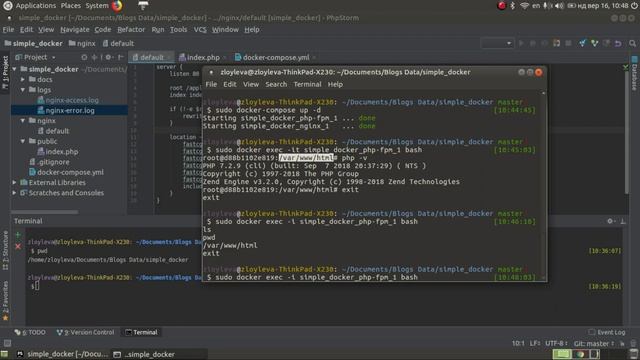Click the VCS update project checkmark icon
640x360 pixels.
click(582, 43)
